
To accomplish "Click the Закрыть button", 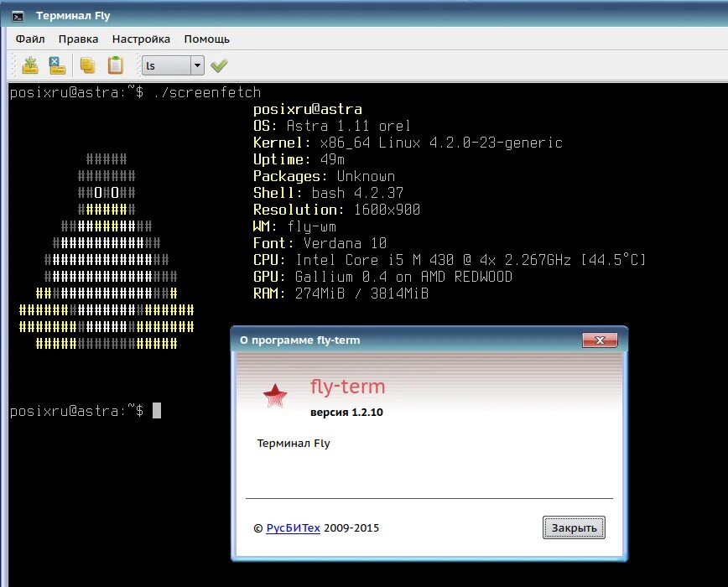I will (574, 527).
